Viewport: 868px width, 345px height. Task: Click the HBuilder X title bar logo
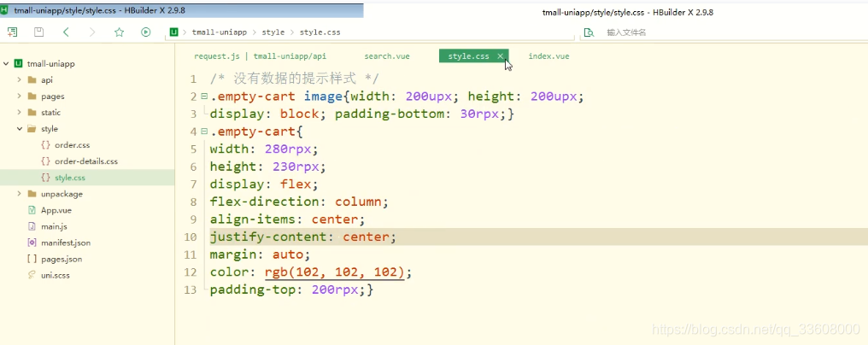pos(4,10)
